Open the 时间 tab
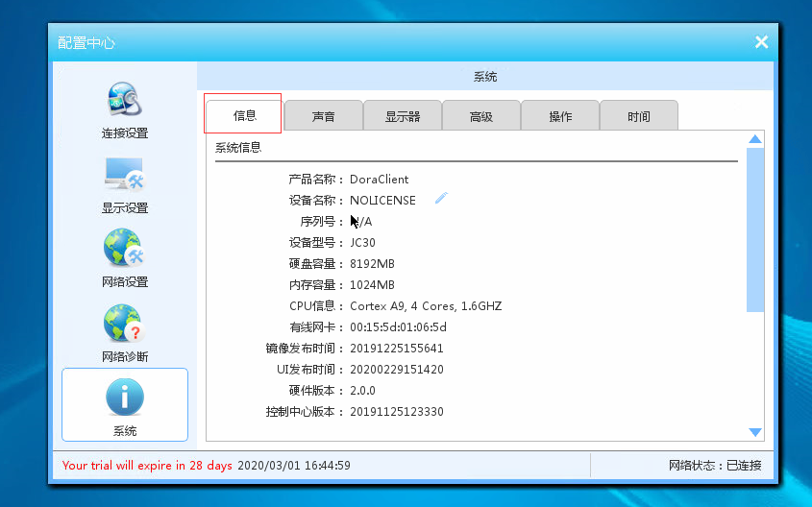 [x=639, y=116]
